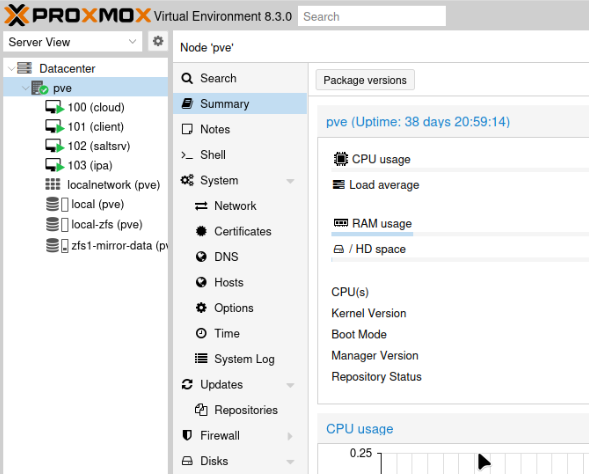Image resolution: width=589 pixels, height=474 pixels.
Task: Click the Datacenter server icon
Action: [x=25, y=68]
